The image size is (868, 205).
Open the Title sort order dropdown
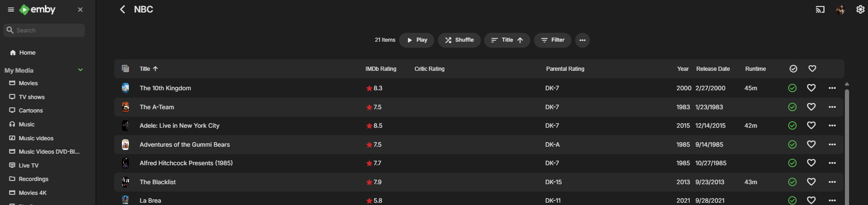(507, 40)
